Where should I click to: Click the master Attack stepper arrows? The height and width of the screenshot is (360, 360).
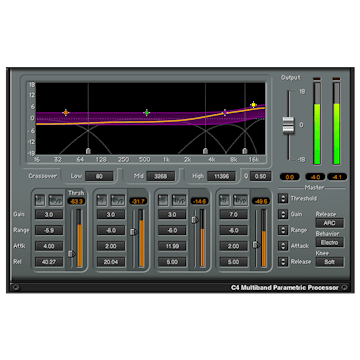point(283,246)
